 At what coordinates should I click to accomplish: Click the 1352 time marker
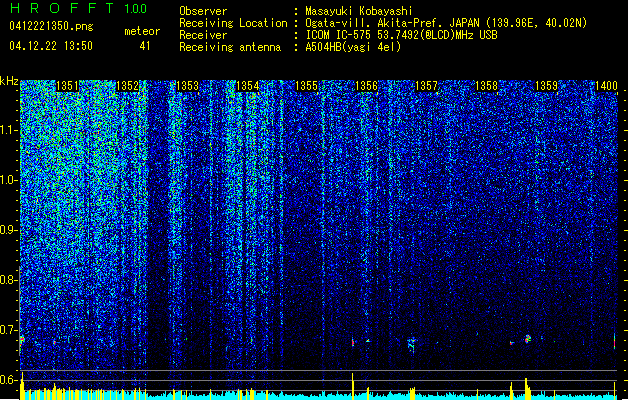pos(127,86)
